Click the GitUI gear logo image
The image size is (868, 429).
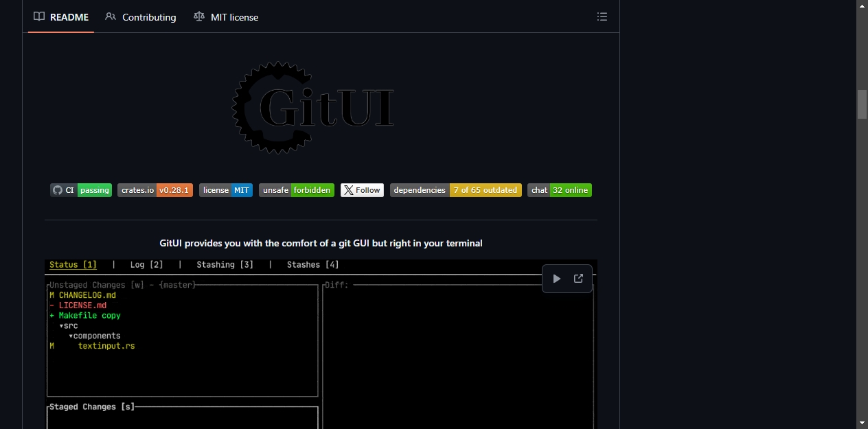coord(312,107)
